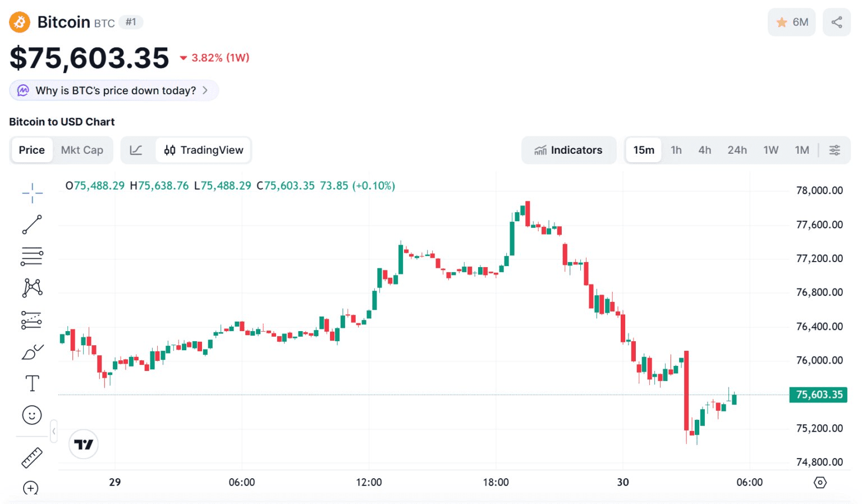Select the TradingView chart mode
This screenshot has height=504, width=862.
[x=204, y=150]
